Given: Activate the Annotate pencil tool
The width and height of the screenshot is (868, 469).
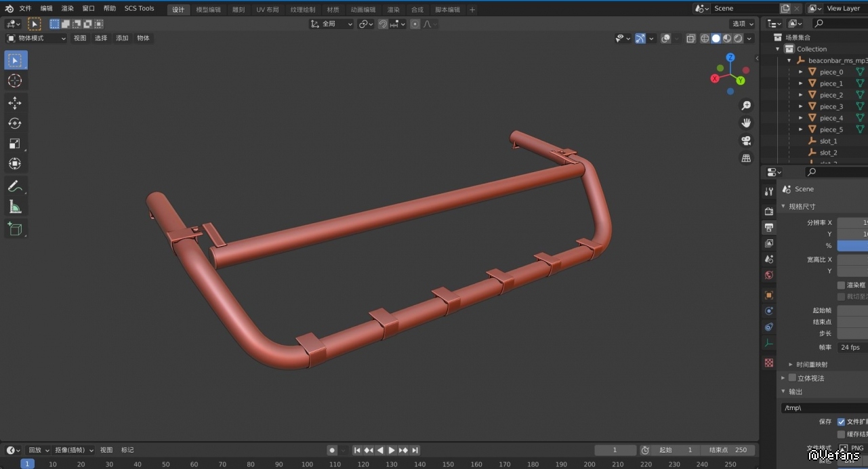Looking at the screenshot, I should (x=15, y=186).
